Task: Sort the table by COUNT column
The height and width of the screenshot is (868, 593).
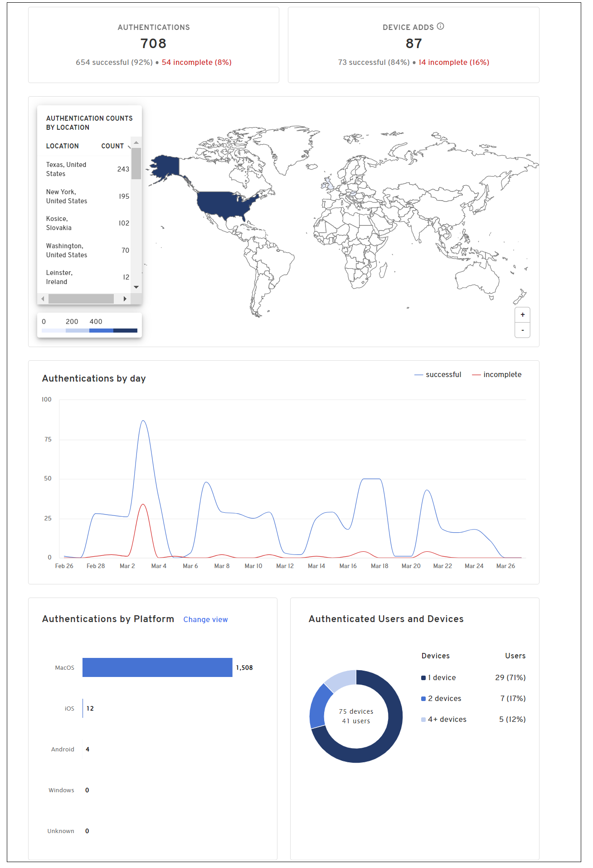Action: point(112,146)
